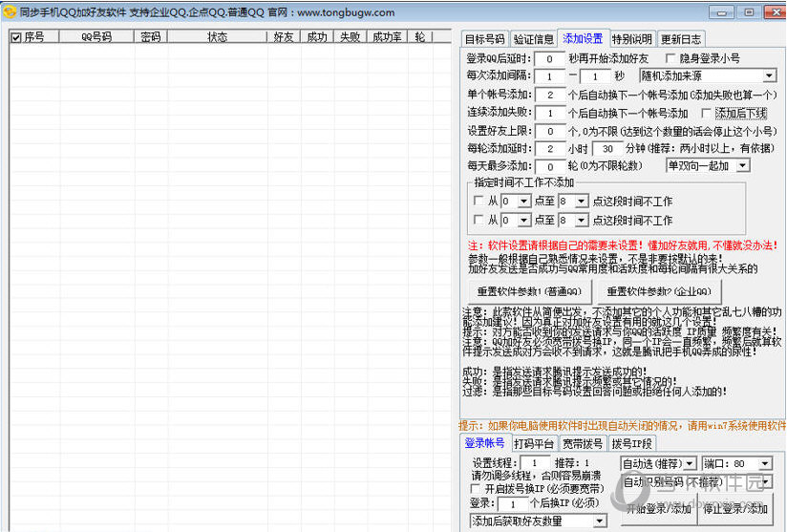The width and height of the screenshot is (787, 532).
Task: Click the 成功 column header
Action: (317, 36)
